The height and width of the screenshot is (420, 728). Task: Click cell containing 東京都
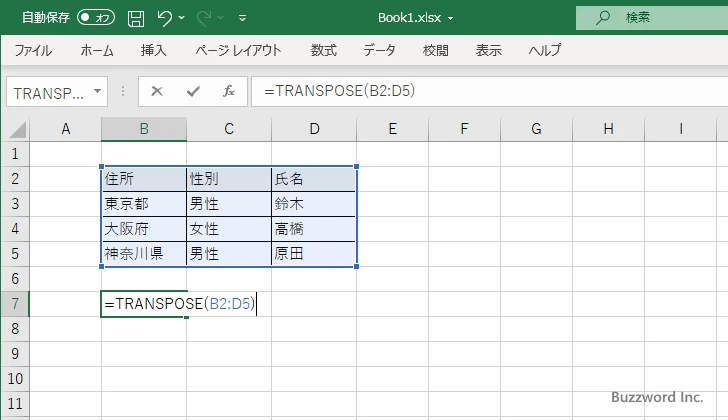(144, 204)
